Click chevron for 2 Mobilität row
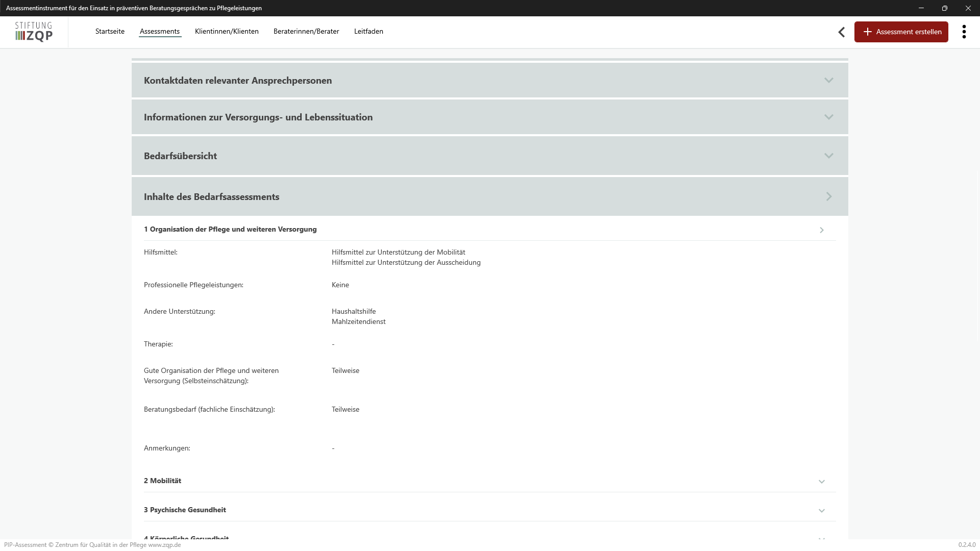Image resolution: width=980 pixels, height=551 pixels. click(821, 482)
